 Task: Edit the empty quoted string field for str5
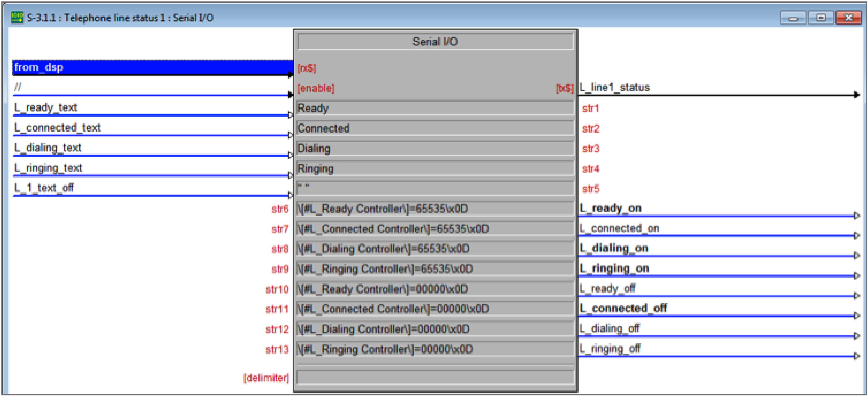click(x=433, y=189)
